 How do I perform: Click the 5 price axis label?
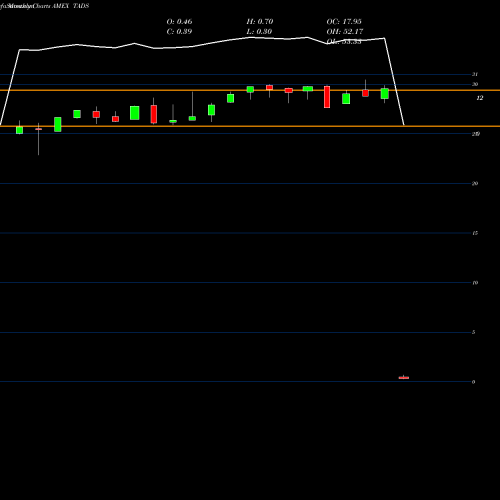point(474,332)
